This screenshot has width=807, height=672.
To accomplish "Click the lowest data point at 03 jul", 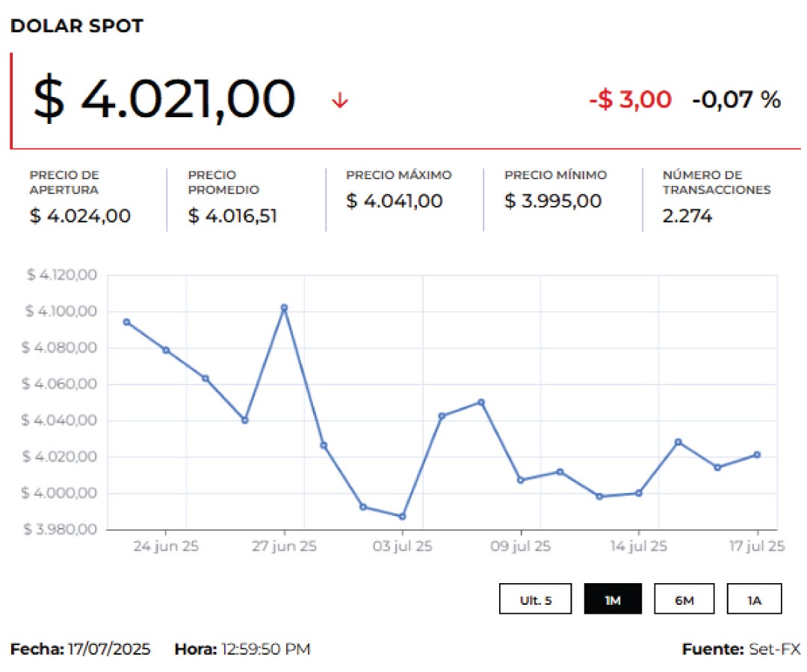I will point(402,517).
